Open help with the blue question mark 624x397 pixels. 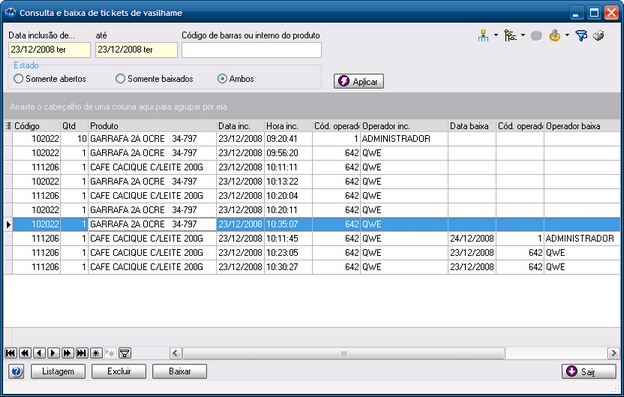[16, 372]
